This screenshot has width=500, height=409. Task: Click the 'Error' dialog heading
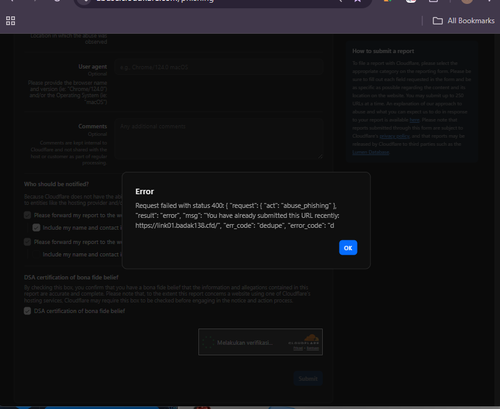[x=145, y=192]
